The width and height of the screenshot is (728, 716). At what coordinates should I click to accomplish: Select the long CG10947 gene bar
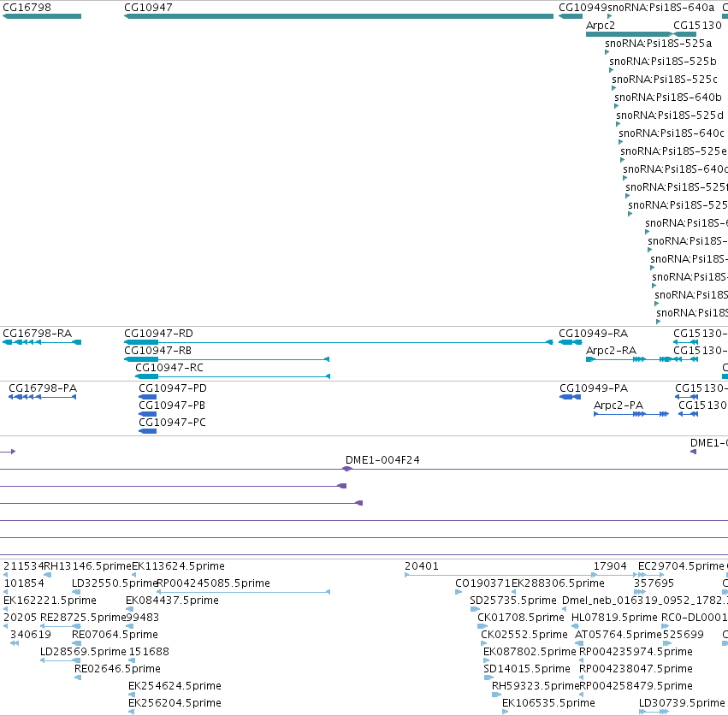(339, 16)
